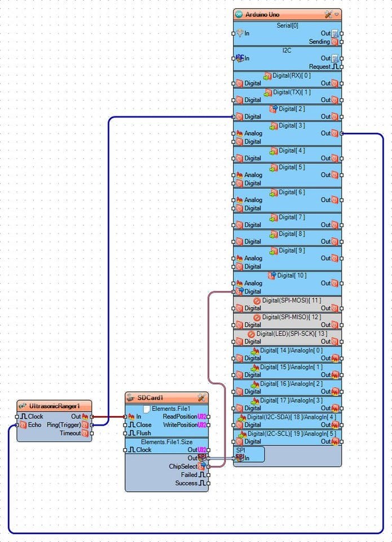
Task: Click the SDCard1 ChipSelect pin icon
Action: [x=202, y=466]
